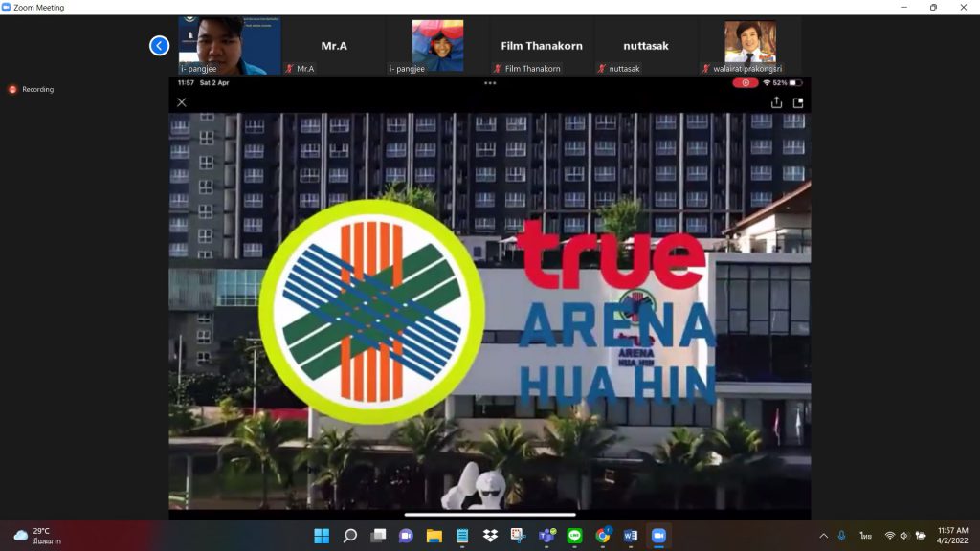The width and height of the screenshot is (980, 551).
Task: Select i-pangjee's umbrella profile picture tile
Action: [x=437, y=46]
